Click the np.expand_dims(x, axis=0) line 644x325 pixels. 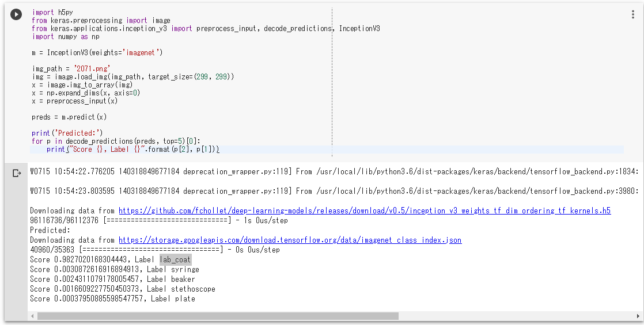[x=86, y=93]
